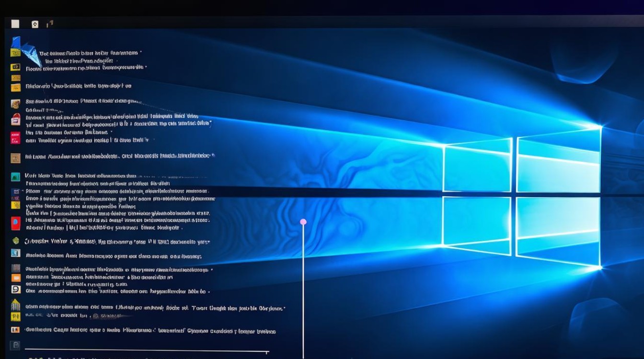Viewport: 644px width, 359px height.
Task: Click the white icon with a black diamond
Action: pyautogui.click(x=35, y=24)
